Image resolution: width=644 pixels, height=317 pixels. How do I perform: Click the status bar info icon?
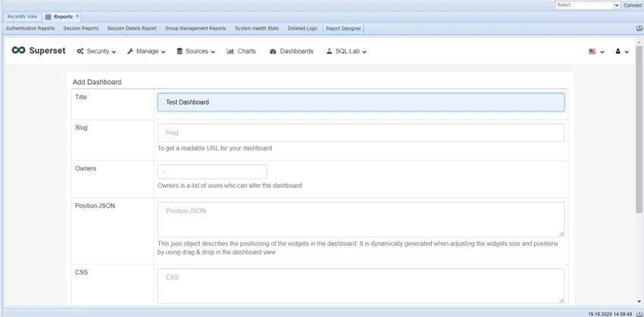[640, 314]
